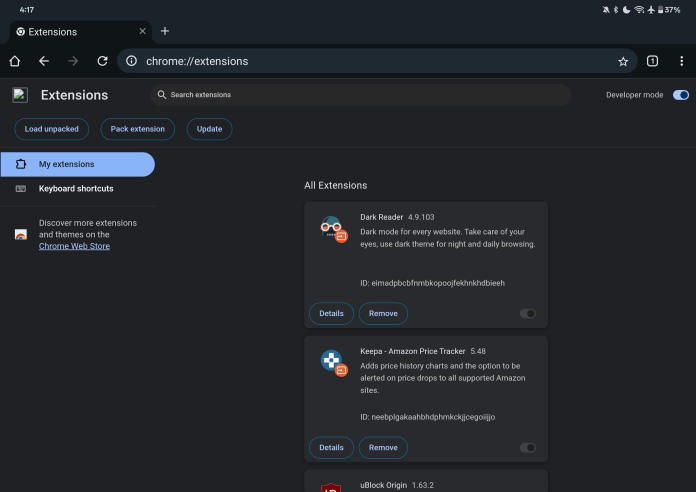The image size is (696, 492).
Task: Click the Keepa extension icon
Action: (x=332, y=362)
